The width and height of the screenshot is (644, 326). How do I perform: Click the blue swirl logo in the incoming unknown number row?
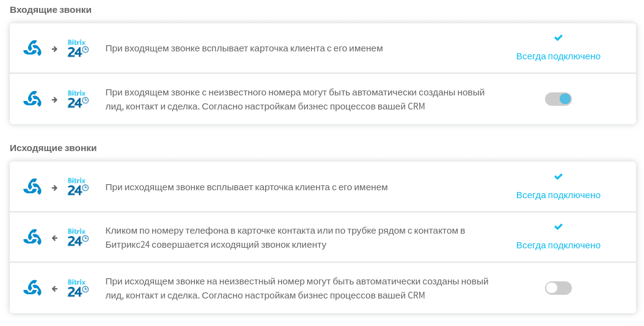click(32, 99)
